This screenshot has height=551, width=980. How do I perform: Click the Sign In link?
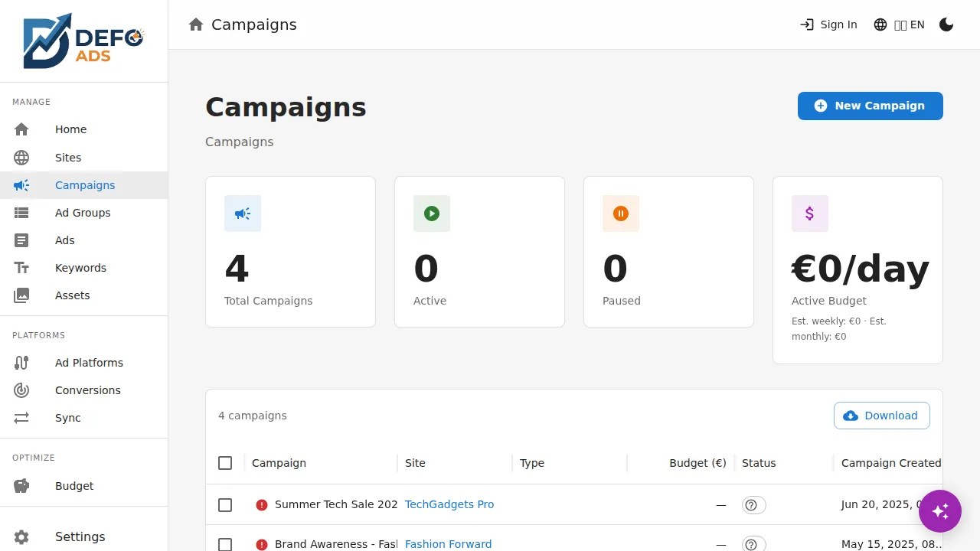[828, 24]
